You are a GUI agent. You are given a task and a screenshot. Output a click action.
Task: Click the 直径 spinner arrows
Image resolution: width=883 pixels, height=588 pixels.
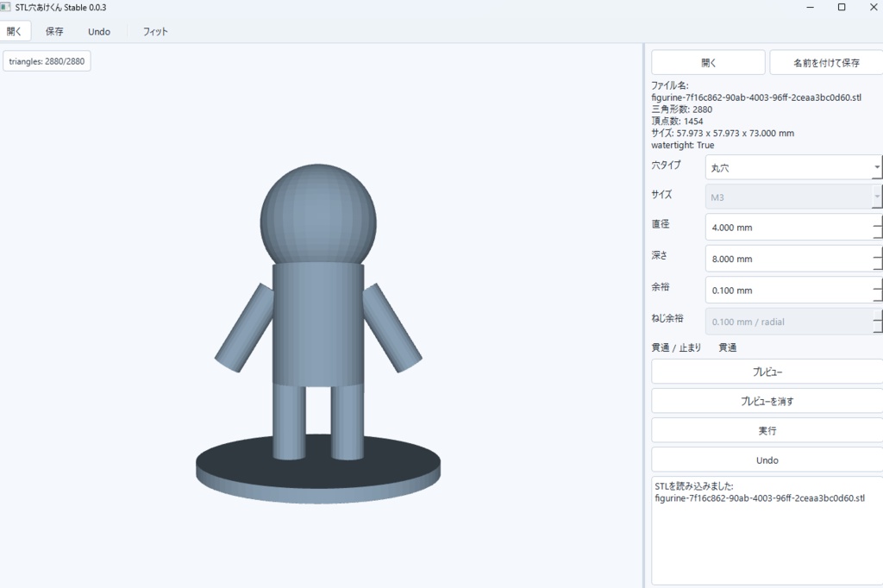pos(878,228)
